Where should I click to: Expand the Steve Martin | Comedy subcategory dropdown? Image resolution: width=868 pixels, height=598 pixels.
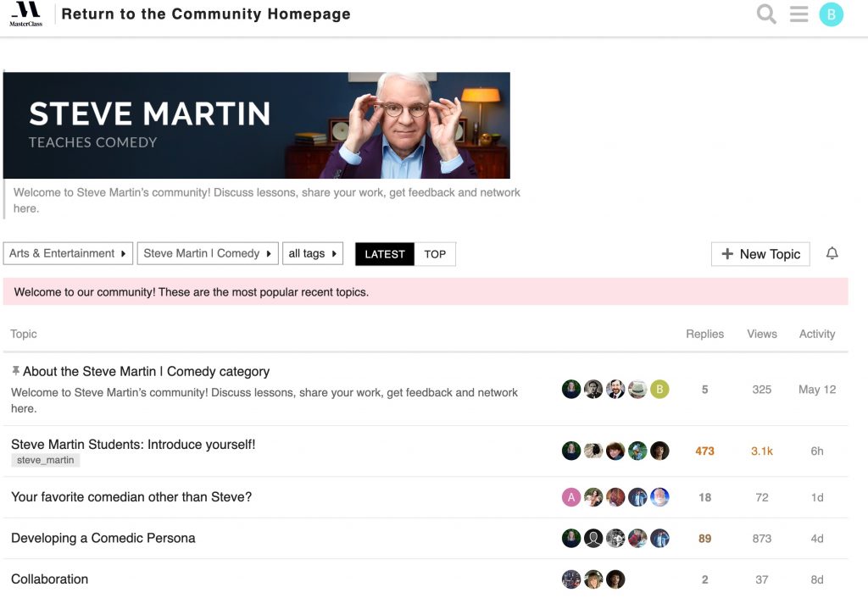[208, 253]
